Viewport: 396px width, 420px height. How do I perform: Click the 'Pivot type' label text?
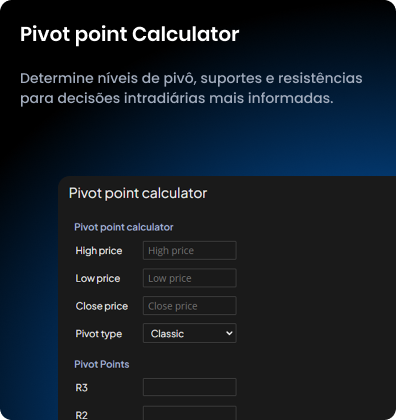pos(99,334)
